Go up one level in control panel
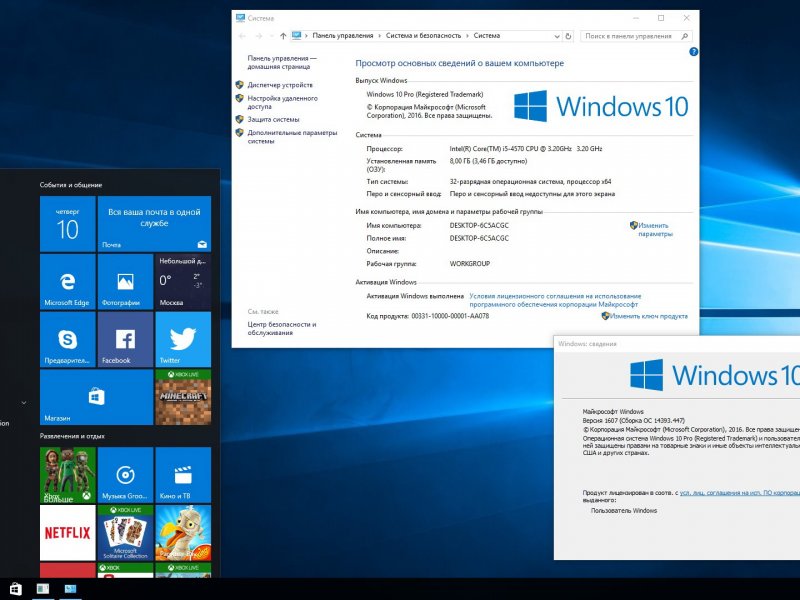 [283, 36]
